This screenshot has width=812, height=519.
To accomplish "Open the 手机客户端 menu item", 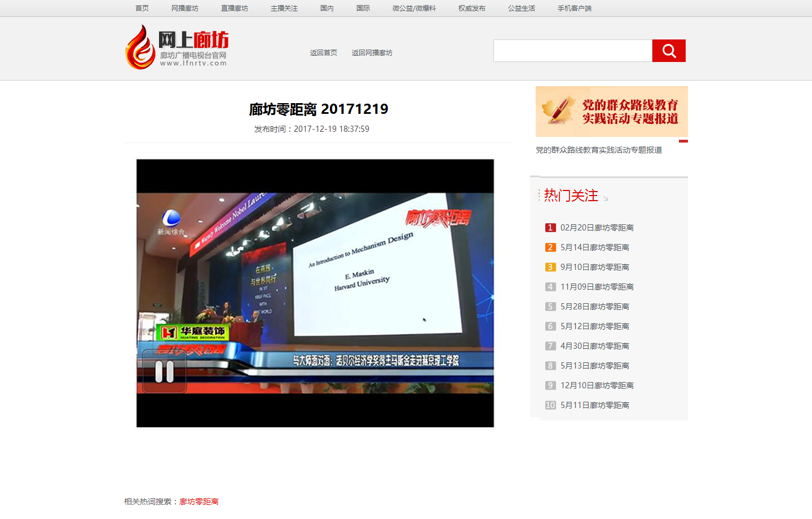I will click(x=575, y=8).
